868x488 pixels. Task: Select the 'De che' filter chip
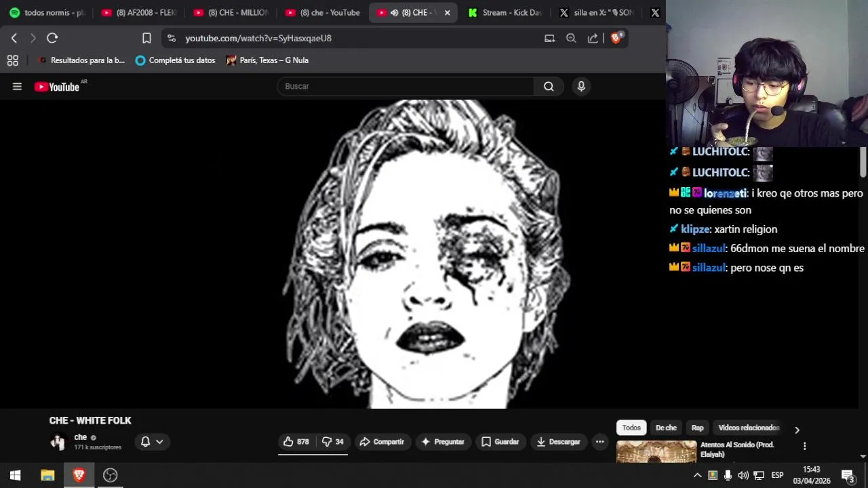(x=666, y=428)
